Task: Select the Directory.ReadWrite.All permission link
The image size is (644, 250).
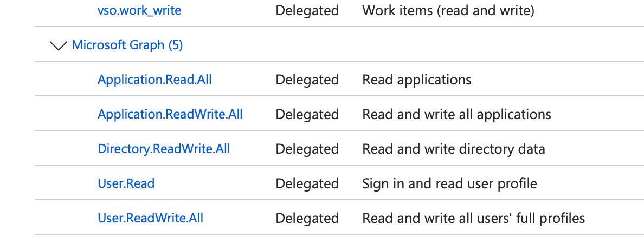Action: click(x=163, y=149)
